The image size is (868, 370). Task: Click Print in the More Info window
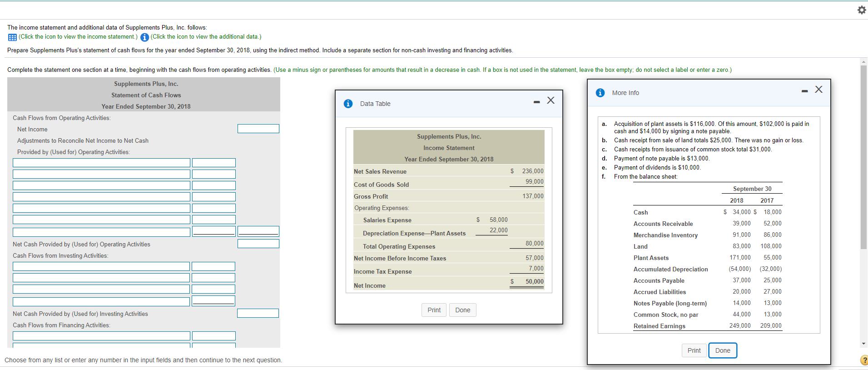pyautogui.click(x=694, y=350)
